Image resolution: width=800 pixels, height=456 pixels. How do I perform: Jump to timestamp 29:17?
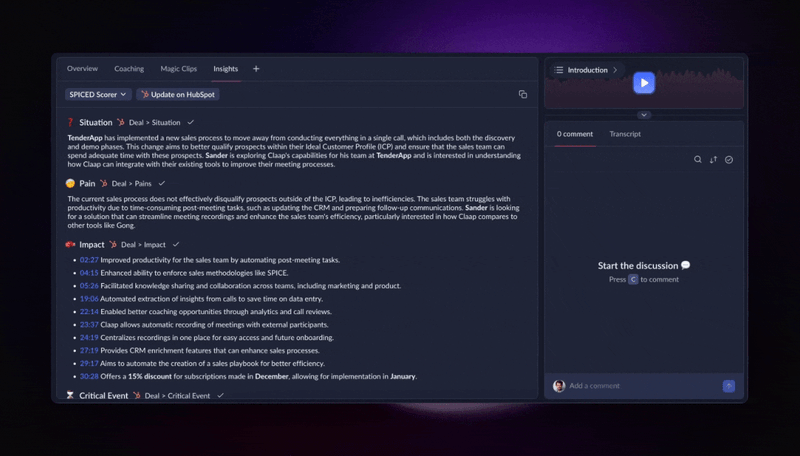click(x=89, y=364)
